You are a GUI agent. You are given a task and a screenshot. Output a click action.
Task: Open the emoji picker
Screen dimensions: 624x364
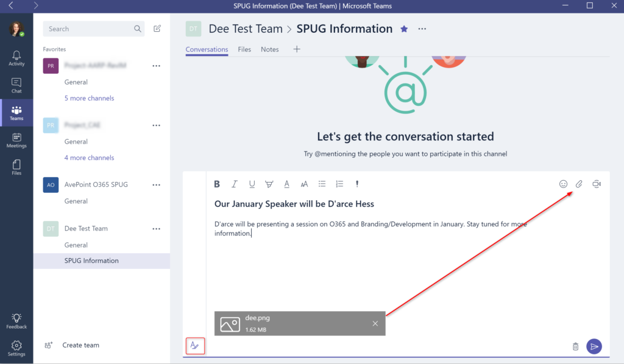coord(563,184)
